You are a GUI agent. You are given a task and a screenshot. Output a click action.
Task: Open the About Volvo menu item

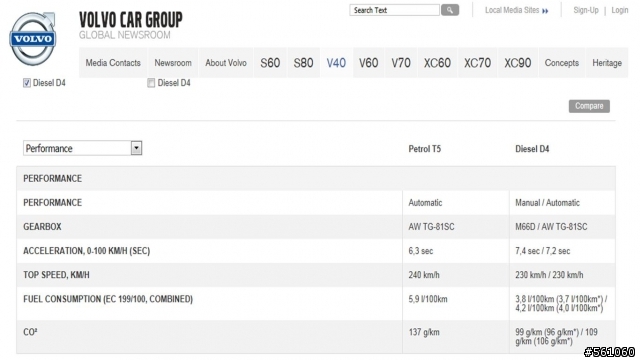tap(226, 63)
